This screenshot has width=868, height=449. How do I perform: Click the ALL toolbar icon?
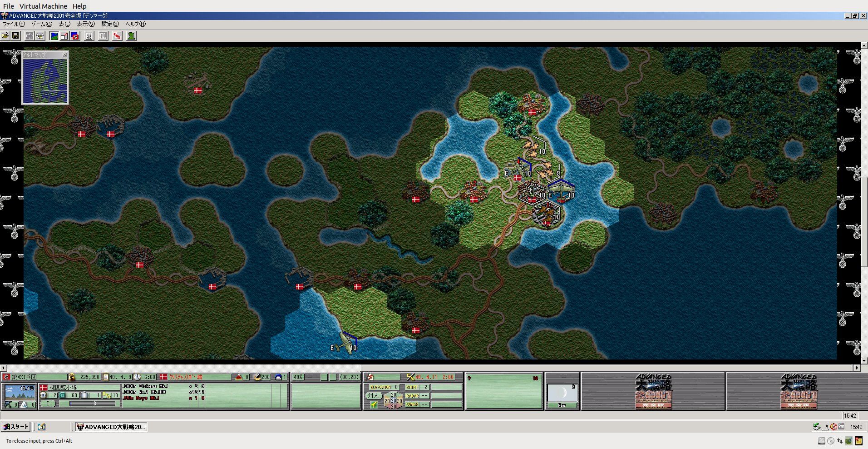pos(104,36)
